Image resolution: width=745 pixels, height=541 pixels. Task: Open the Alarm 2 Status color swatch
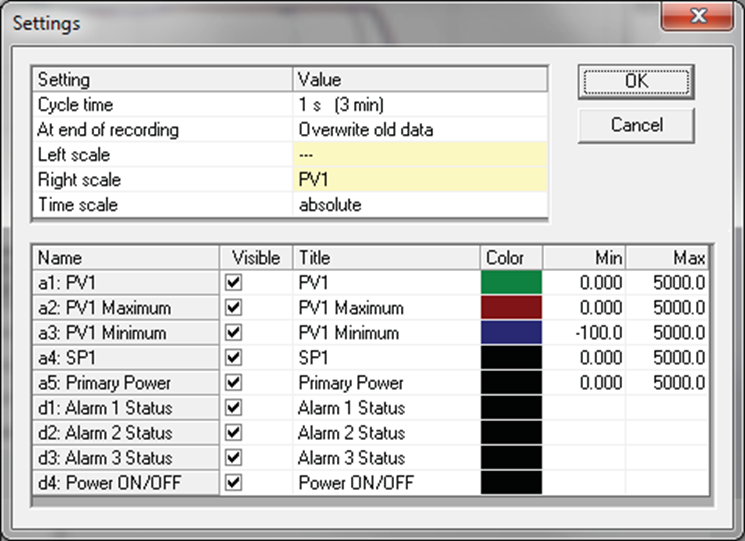pyautogui.click(x=511, y=433)
